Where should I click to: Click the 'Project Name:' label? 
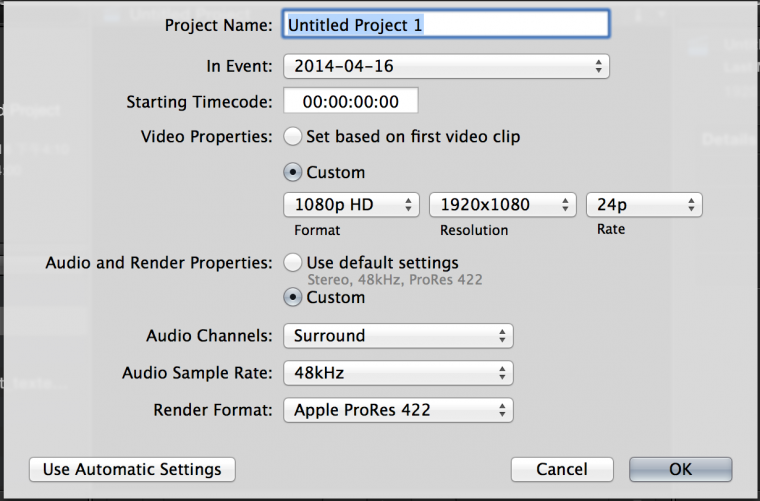[x=219, y=25]
